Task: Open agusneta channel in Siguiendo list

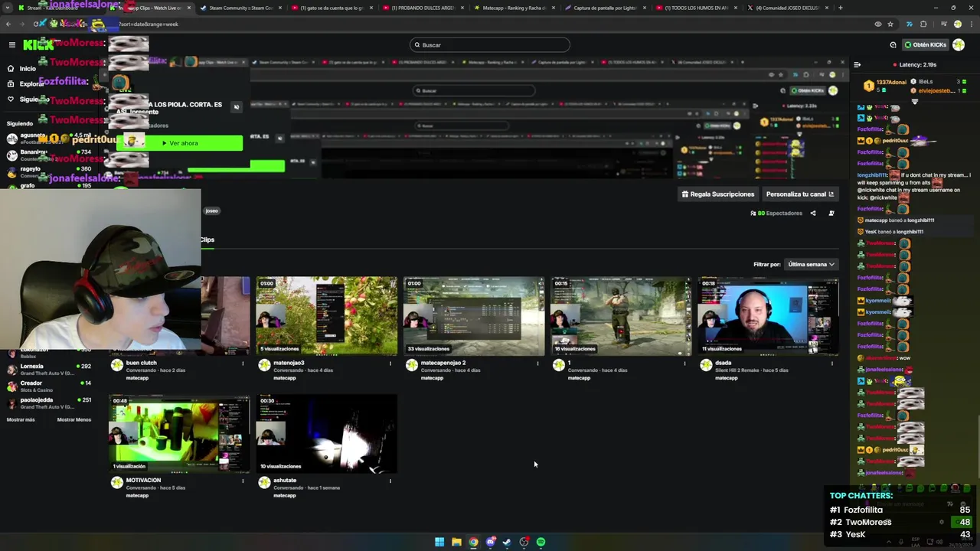Action: pyautogui.click(x=49, y=139)
